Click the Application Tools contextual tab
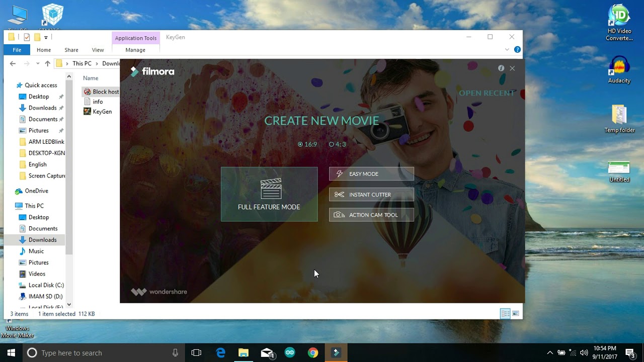The width and height of the screenshot is (644, 362). coord(136,38)
